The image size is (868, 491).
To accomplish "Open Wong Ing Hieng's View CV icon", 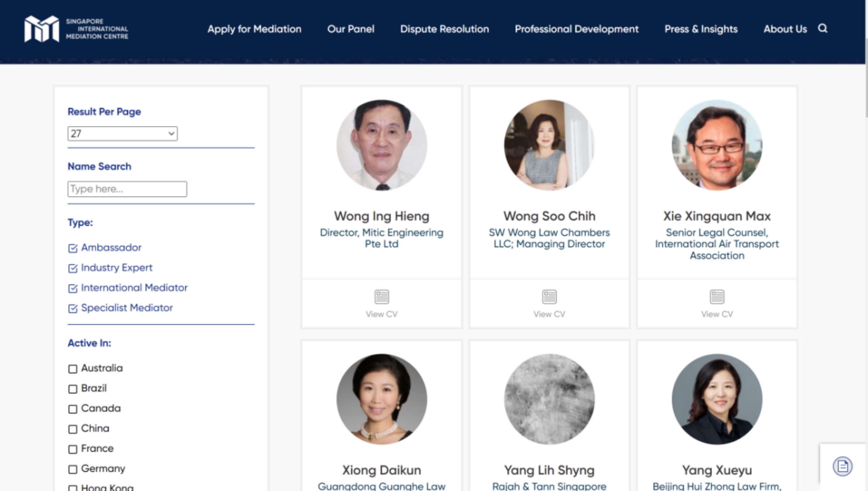I will (381, 297).
